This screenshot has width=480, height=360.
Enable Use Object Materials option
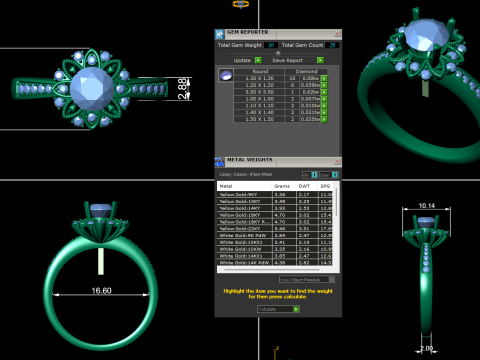307,279
